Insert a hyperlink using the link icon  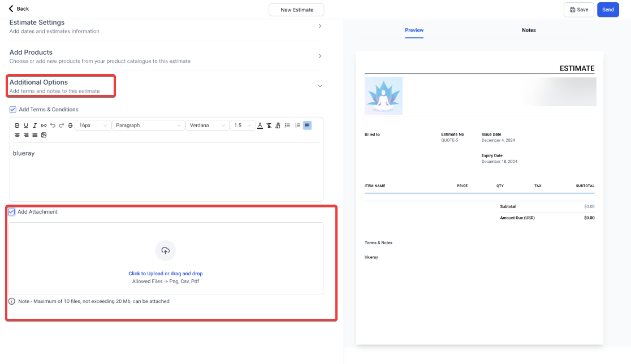pyautogui.click(x=44, y=125)
